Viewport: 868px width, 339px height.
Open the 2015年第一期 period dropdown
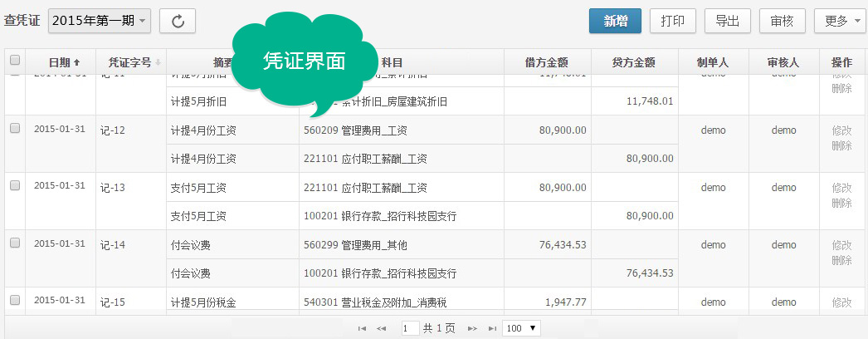tap(100, 21)
